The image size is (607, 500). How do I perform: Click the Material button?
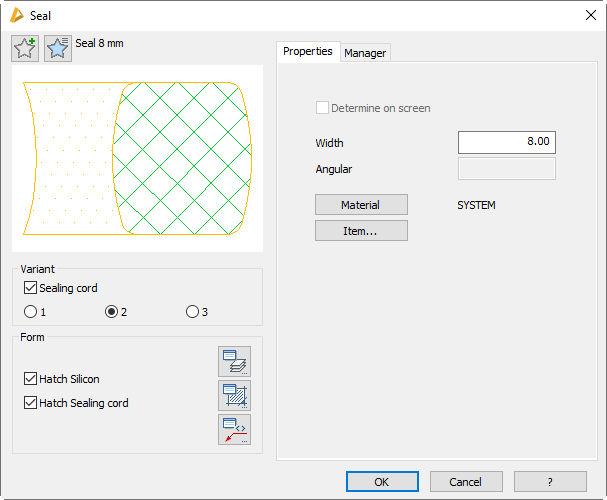coord(361,205)
